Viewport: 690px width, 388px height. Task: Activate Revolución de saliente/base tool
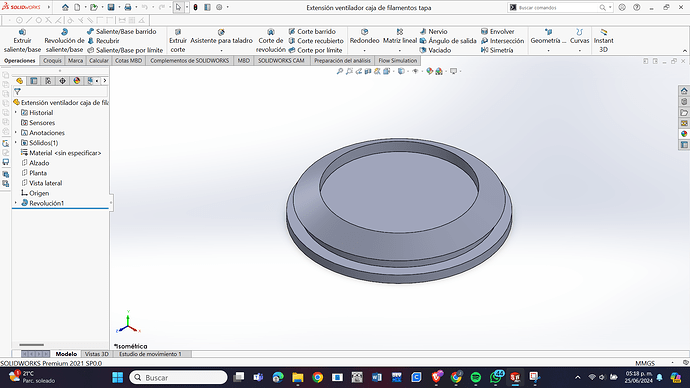click(64, 40)
